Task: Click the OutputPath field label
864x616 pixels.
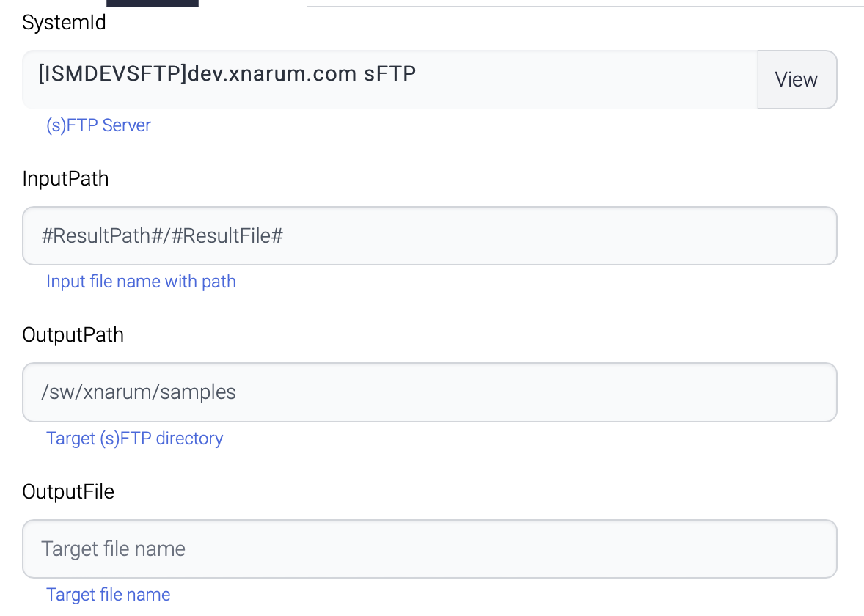Action: pos(73,335)
